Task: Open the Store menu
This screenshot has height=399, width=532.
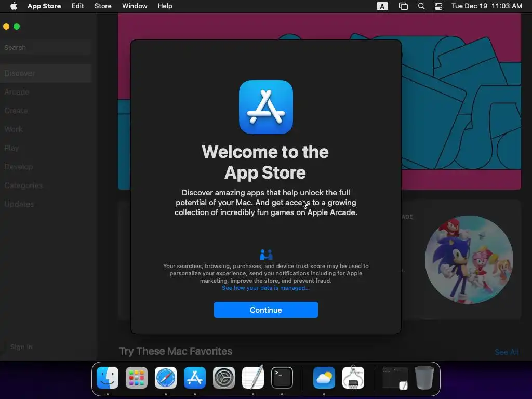Action: pyautogui.click(x=103, y=6)
